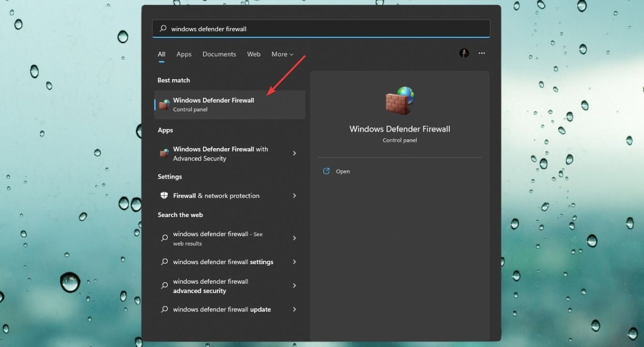Select 'windows defender firewall advanced security' suggestion
Image resolution: width=644 pixels, height=347 pixels.
[230, 286]
